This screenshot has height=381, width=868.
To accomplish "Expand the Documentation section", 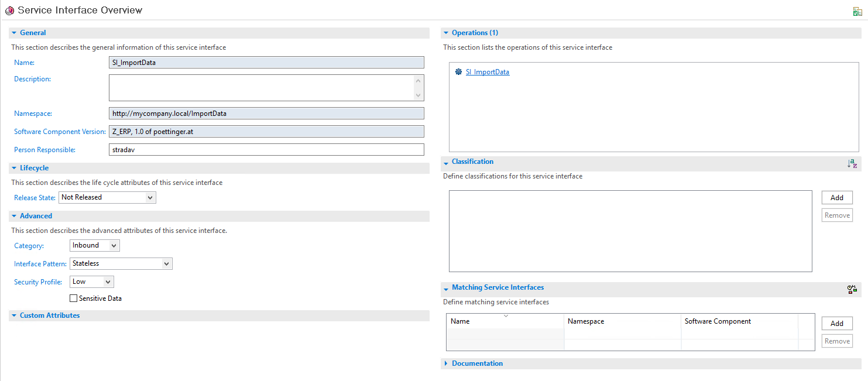I will click(x=446, y=363).
